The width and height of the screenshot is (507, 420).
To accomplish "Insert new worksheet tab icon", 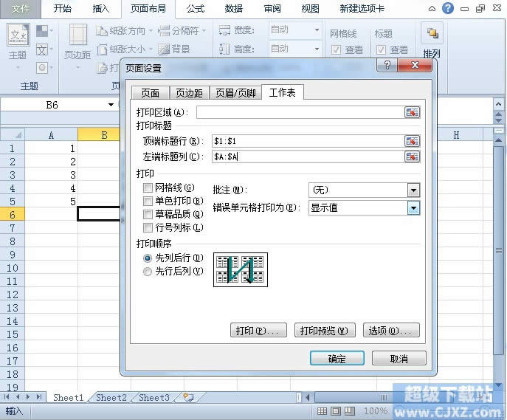I will click(187, 397).
